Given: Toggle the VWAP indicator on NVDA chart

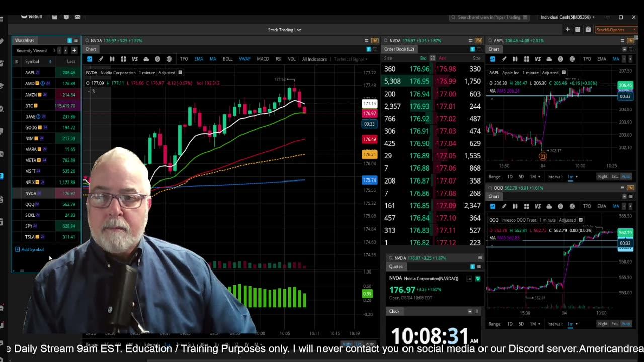Looking at the screenshot, I should (245, 59).
